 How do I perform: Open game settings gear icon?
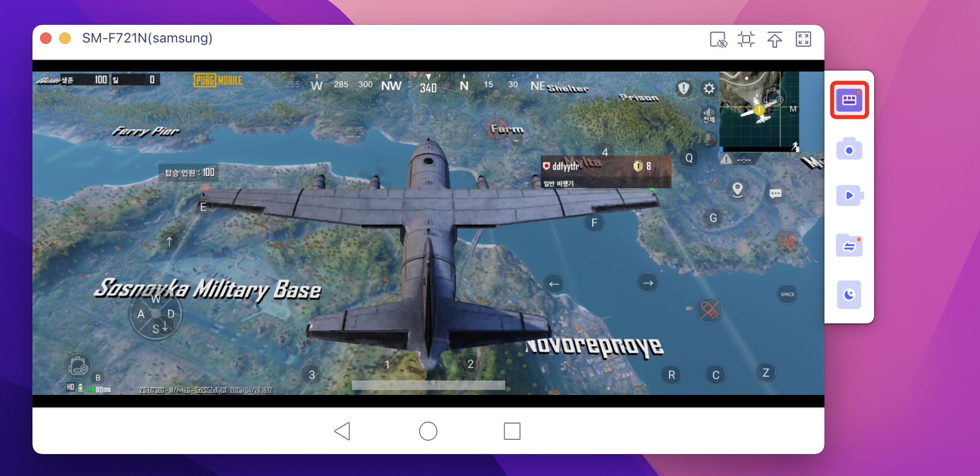709,89
